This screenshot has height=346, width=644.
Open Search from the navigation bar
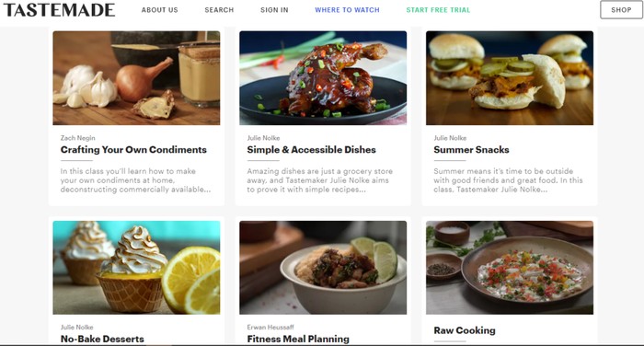point(219,10)
